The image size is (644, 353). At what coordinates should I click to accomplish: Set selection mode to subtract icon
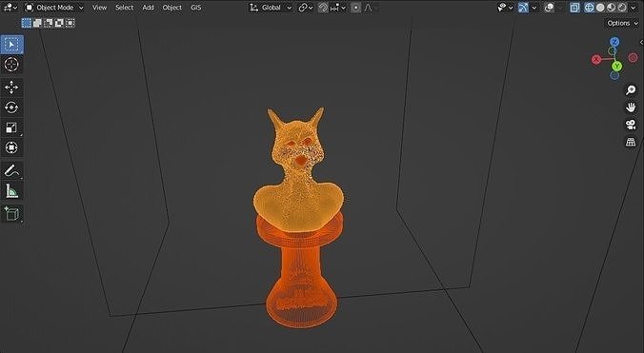(x=49, y=23)
